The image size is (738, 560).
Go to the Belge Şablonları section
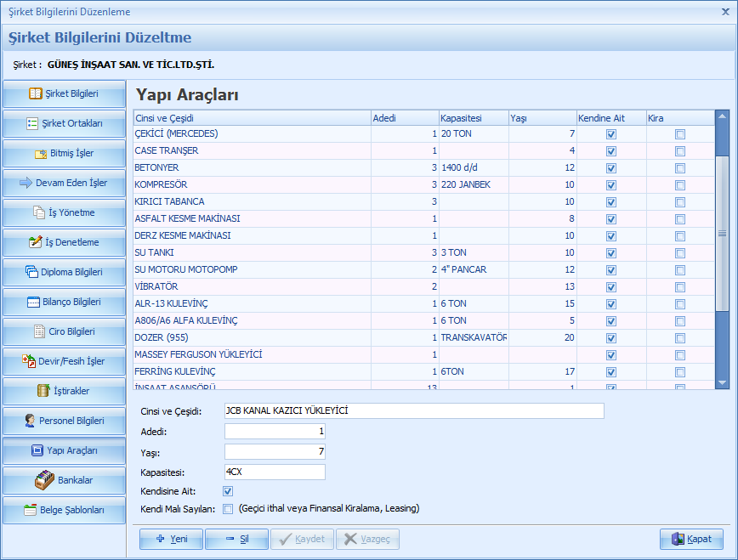pyautogui.click(x=64, y=510)
